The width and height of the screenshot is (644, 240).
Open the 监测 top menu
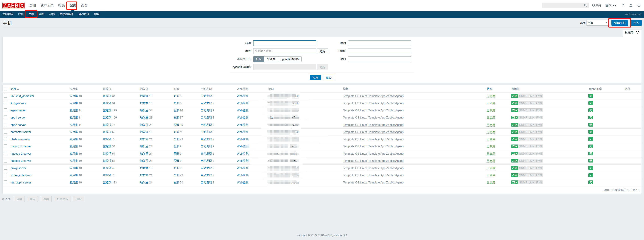(33, 5)
